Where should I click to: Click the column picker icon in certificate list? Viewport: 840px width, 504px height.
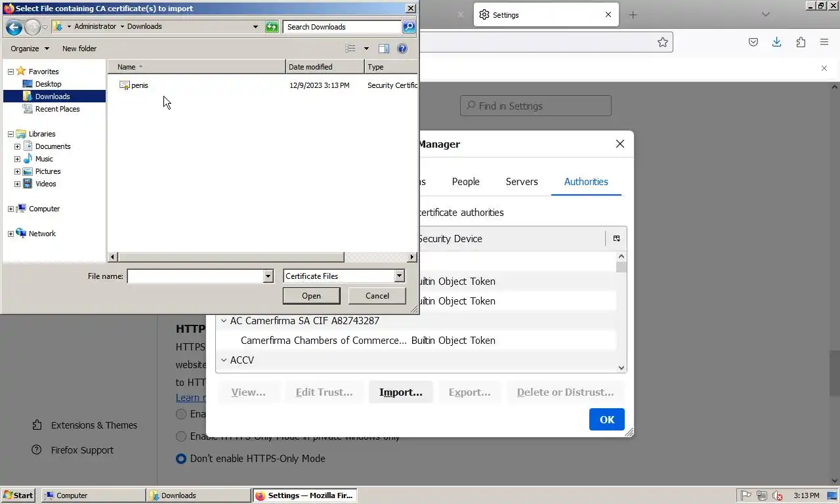tap(616, 239)
